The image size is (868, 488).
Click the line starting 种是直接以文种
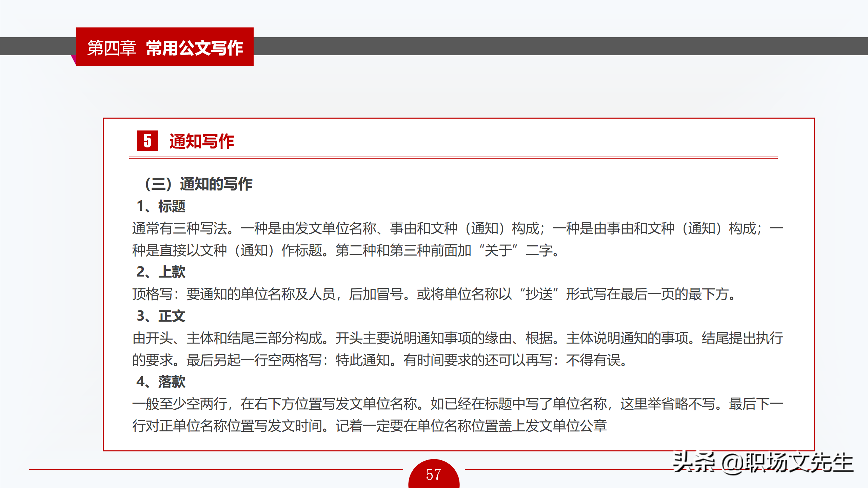click(x=346, y=250)
